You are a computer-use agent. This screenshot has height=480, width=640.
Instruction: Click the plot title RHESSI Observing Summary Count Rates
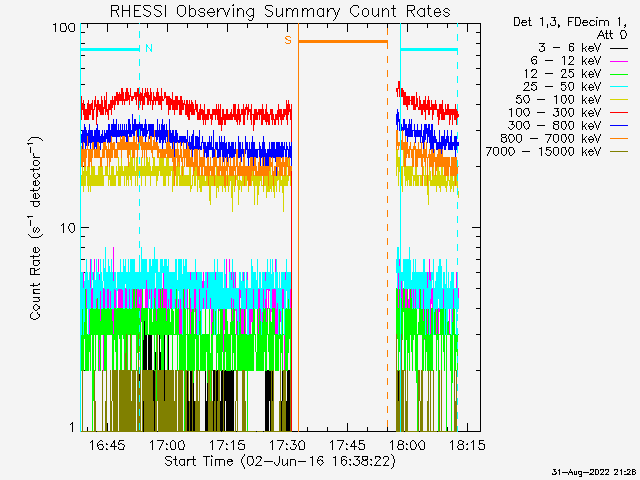point(280,11)
